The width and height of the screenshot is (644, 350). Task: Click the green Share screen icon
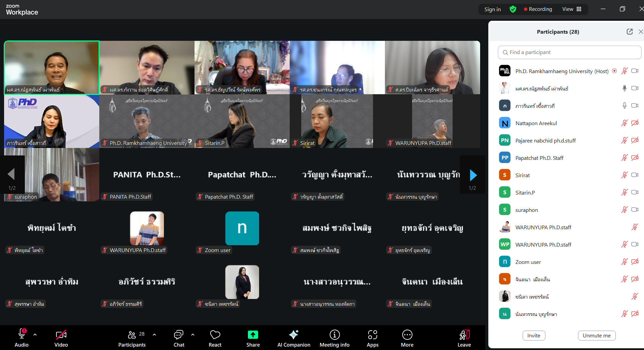pyautogui.click(x=253, y=335)
